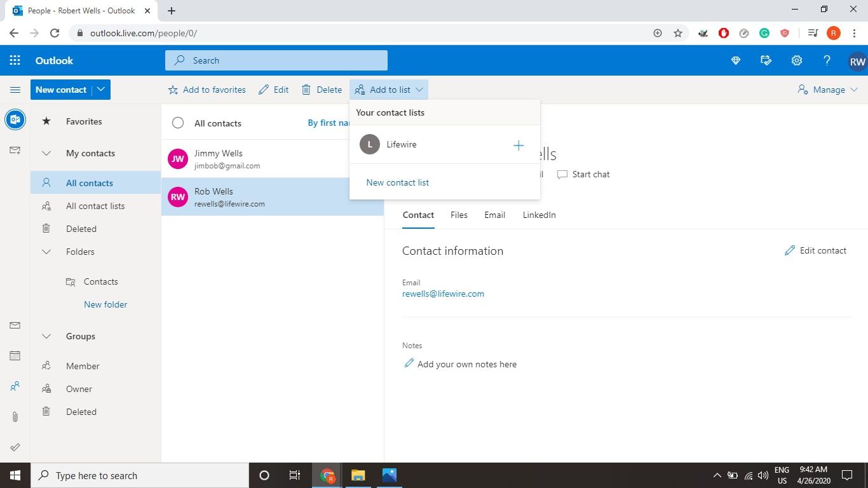Open Chrome from the Windows taskbar
This screenshot has width=868, height=488.
tap(328, 475)
